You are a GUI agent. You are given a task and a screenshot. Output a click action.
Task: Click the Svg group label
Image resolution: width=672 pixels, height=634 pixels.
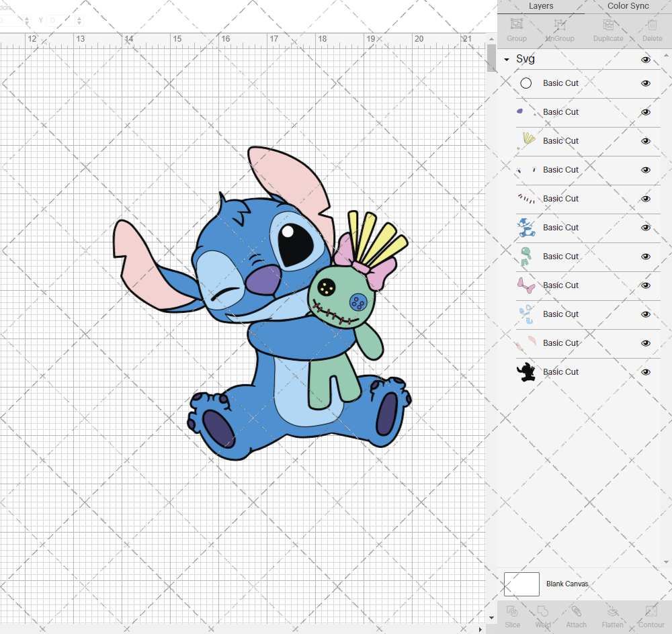pyautogui.click(x=526, y=58)
